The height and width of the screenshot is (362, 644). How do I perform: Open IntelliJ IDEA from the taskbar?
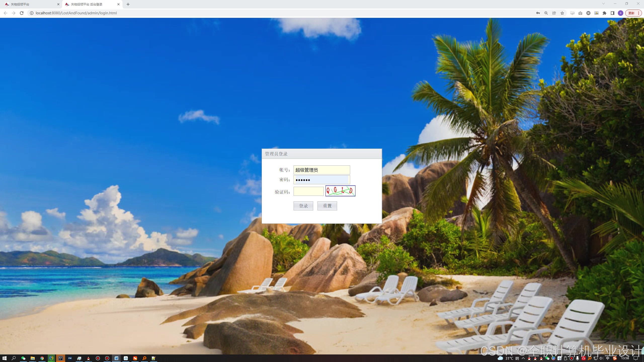pyautogui.click(x=60, y=358)
